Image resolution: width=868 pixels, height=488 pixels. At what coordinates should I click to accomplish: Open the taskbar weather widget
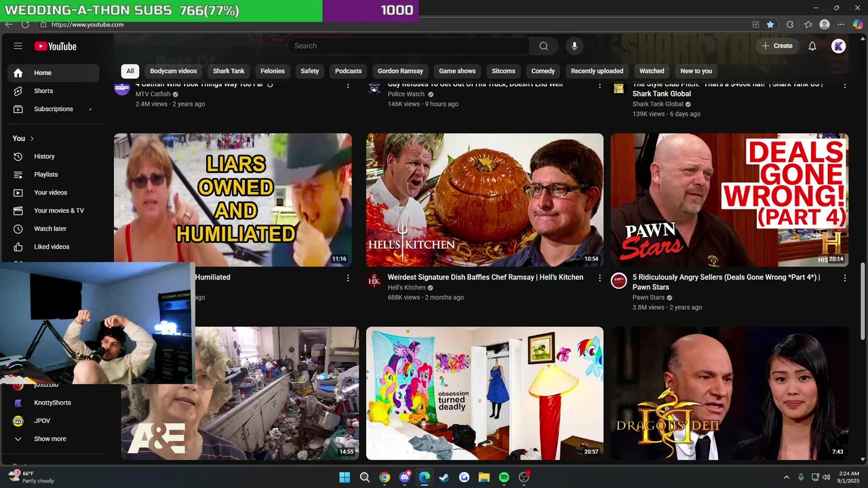pos(31,477)
